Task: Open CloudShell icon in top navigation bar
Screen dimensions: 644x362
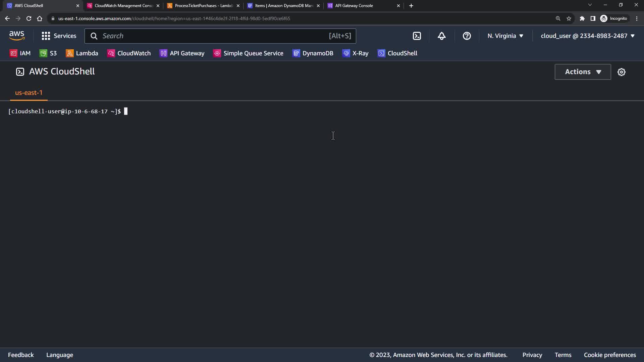Action: pos(417,36)
